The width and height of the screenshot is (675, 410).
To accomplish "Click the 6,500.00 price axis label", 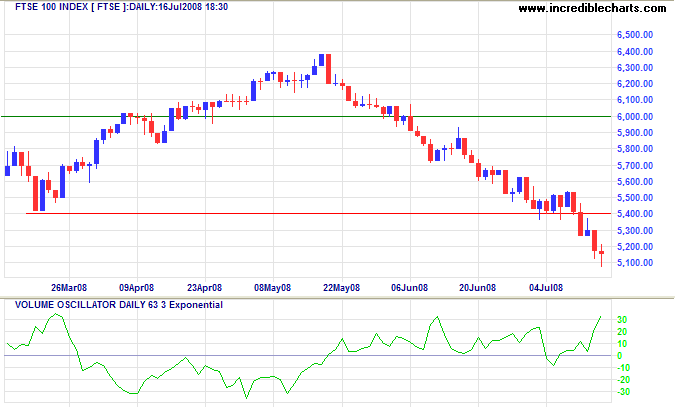I will pyautogui.click(x=635, y=35).
